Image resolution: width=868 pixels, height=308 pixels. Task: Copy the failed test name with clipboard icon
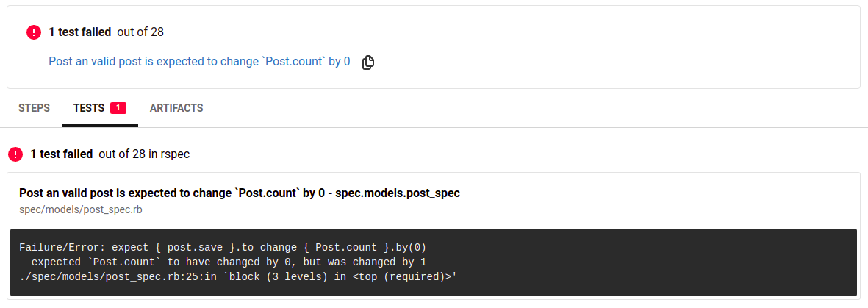368,62
